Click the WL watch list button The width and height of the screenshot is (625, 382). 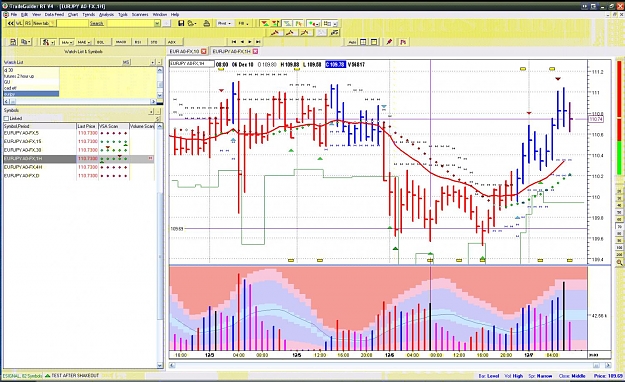[19, 24]
